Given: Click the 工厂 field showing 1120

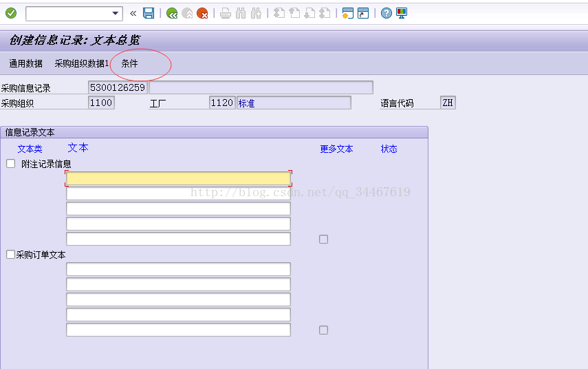Looking at the screenshot, I should click(222, 103).
